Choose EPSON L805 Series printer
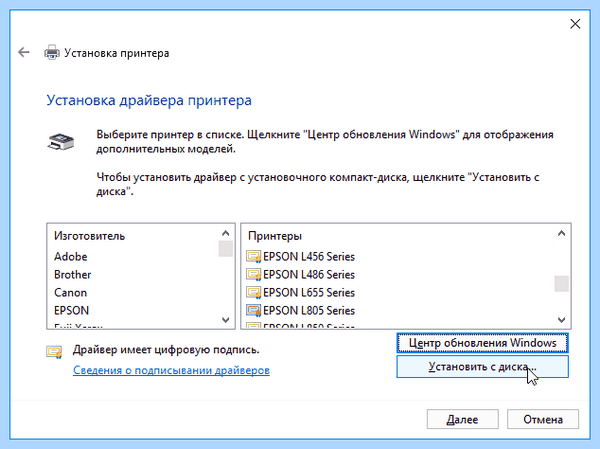The image size is (600, 449). 309,310
